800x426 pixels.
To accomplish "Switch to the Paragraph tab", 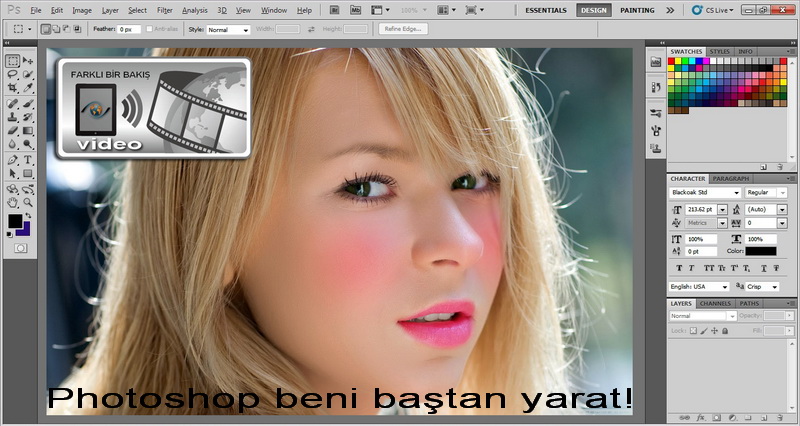I will point(731,179).
